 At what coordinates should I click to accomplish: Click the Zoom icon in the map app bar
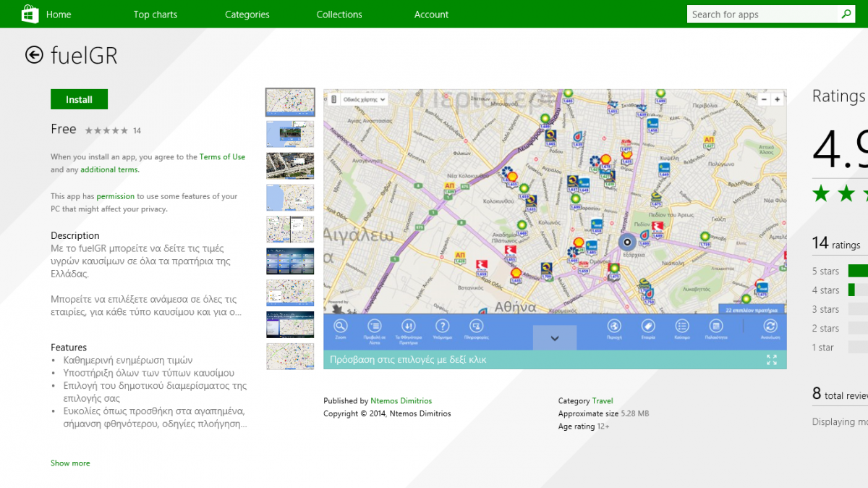(x=340, y=326)
